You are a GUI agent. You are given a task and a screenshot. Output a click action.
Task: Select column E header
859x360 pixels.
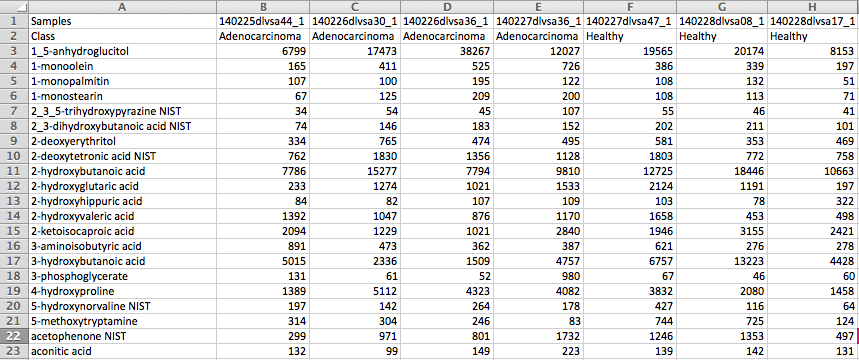coord(539,7)
